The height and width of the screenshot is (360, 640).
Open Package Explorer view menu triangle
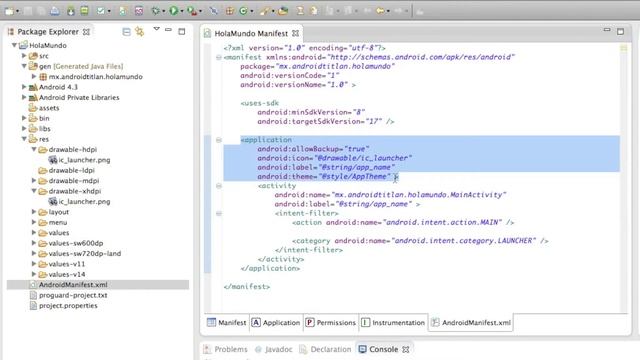click(x=156, y=29)
